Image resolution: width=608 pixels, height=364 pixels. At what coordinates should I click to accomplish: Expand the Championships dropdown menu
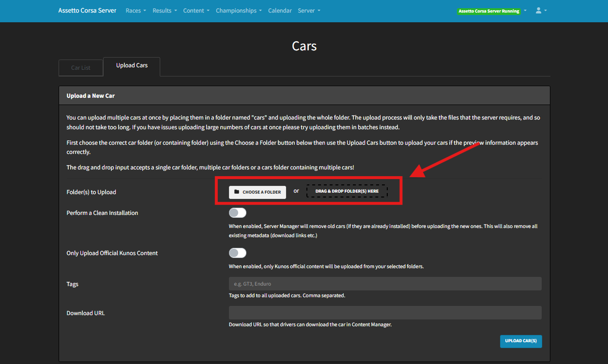[x=239, y=11]
